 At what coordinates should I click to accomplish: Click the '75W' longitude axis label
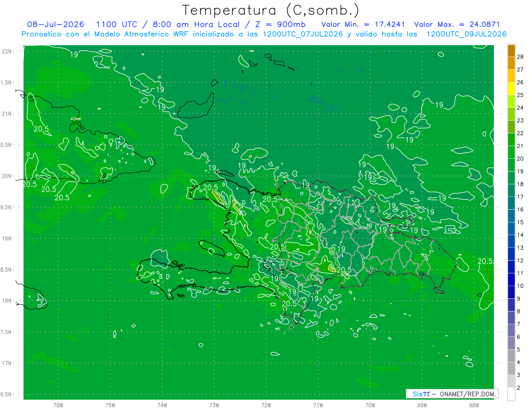click(x=110, y=405)
